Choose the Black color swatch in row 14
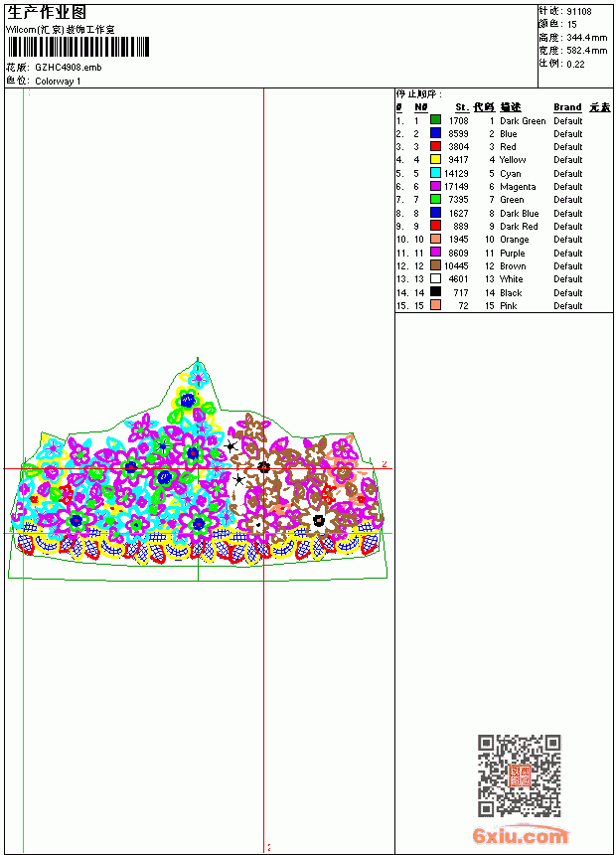The image size is (616, 855). pyautogui.click(x=435, y=292)
